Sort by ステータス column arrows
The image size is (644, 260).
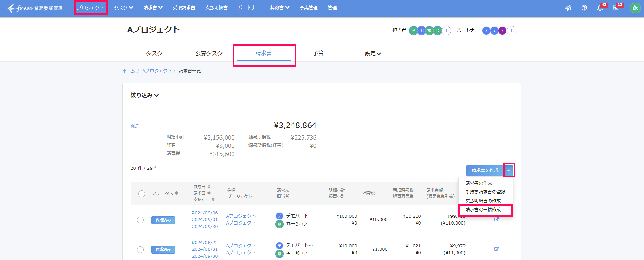pos(176,193)
